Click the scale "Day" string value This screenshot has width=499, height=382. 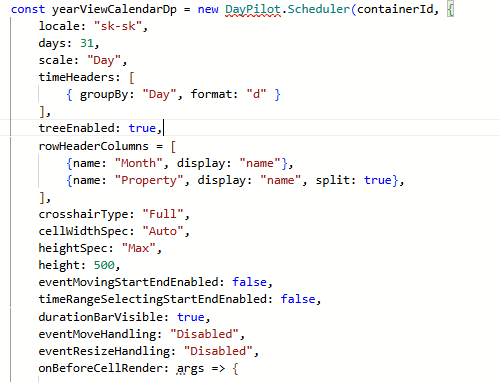(104, 60)
